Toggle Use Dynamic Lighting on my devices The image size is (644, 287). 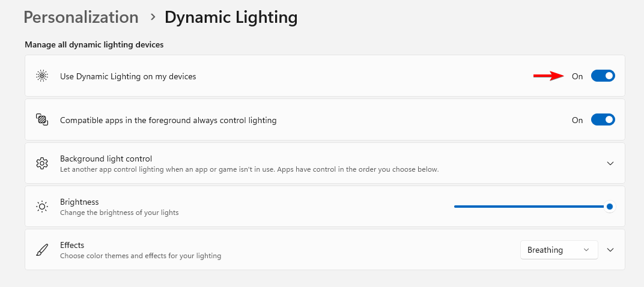click(603, 76)
